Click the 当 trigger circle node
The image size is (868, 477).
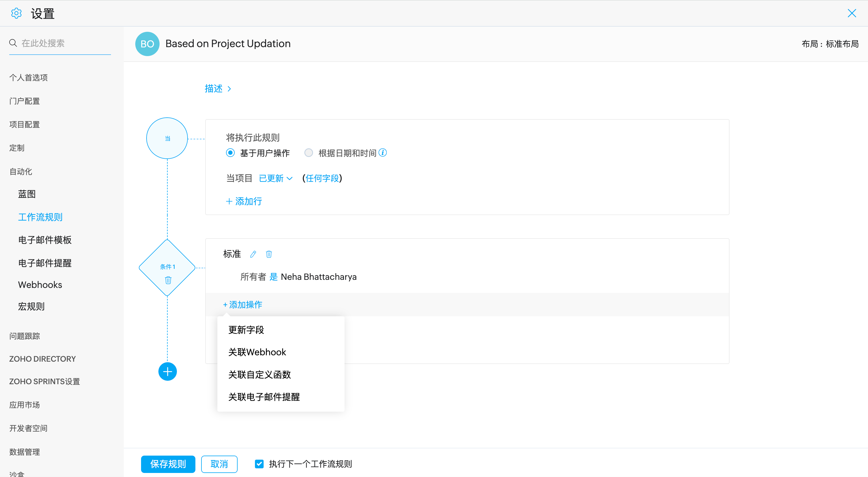pyautogui.click(x=167, y=138)
